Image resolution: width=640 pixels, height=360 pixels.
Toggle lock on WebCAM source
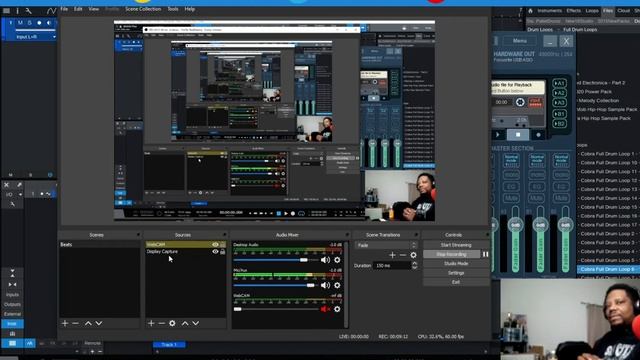(x=222, y=244)
